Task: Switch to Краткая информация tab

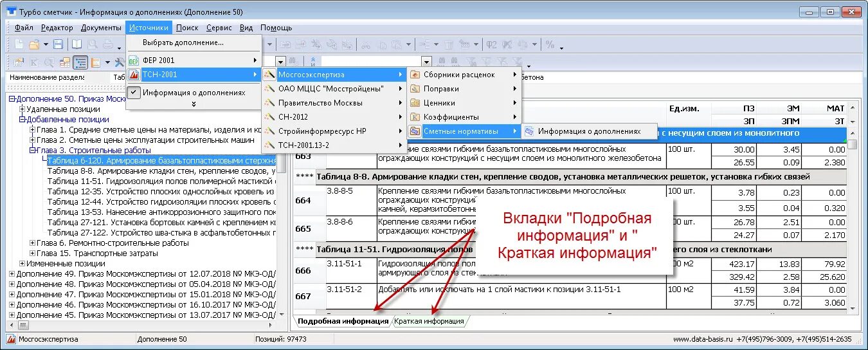Action: point(429,321)
